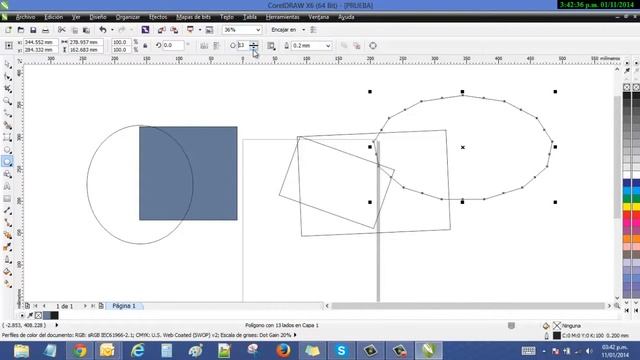Open the Ventana menu

318,17
